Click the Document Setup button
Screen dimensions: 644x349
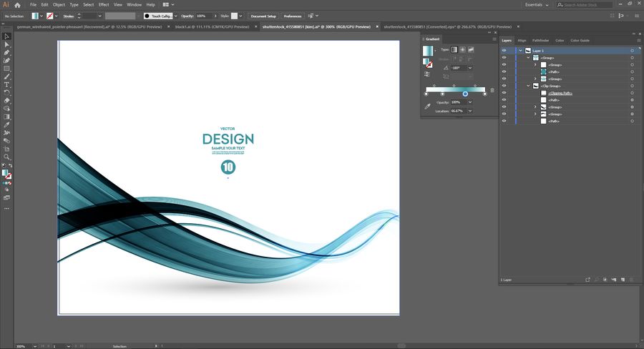263,15
